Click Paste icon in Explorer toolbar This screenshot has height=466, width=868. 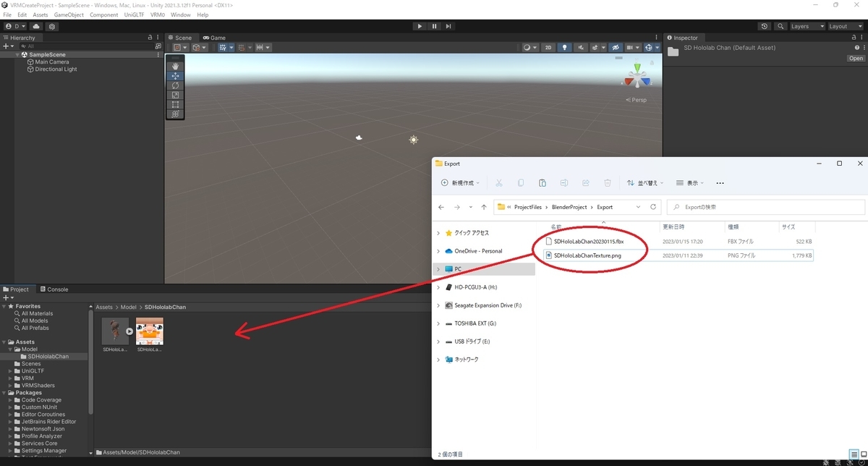[x=542, y=183]
